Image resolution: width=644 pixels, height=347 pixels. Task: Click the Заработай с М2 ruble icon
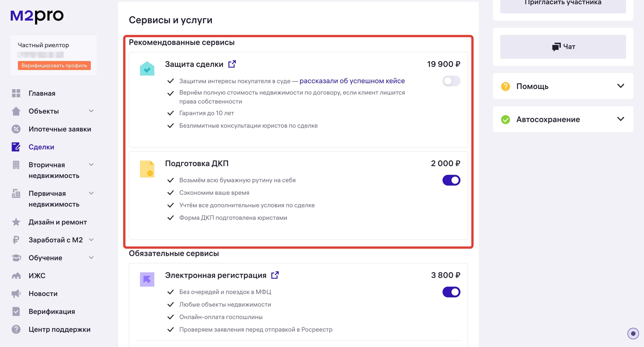16,240
